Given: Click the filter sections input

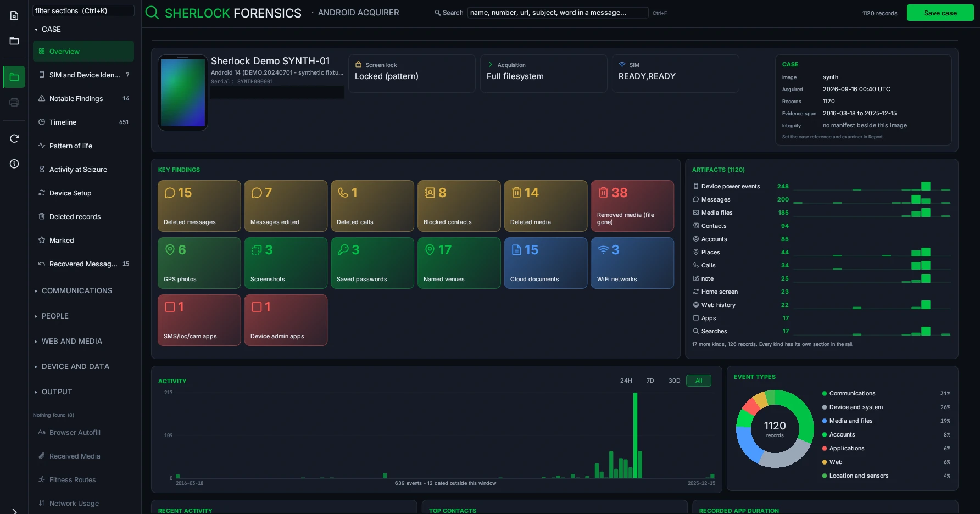Looking at the screenshot, I should (x=83, y=10).
